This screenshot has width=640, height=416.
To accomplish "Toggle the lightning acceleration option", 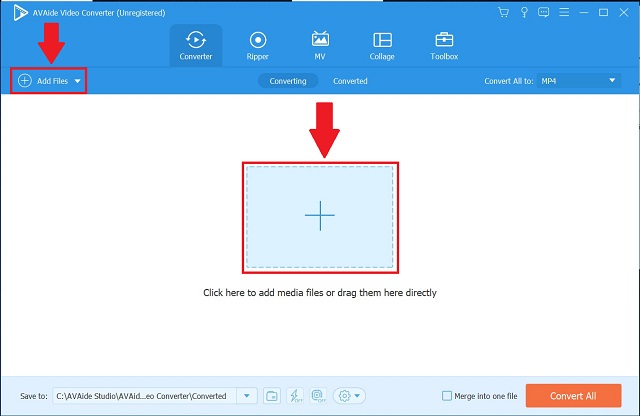I will (297, 395).
